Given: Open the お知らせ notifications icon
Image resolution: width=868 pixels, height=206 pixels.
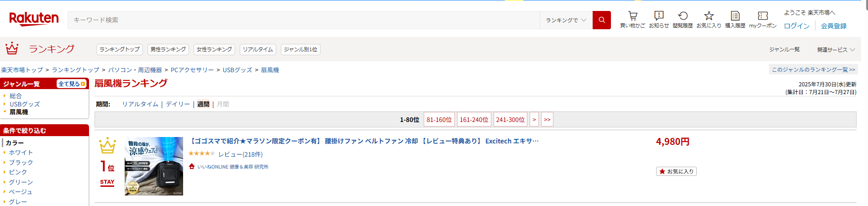Looking at the screenshot, I should point(659,19).
